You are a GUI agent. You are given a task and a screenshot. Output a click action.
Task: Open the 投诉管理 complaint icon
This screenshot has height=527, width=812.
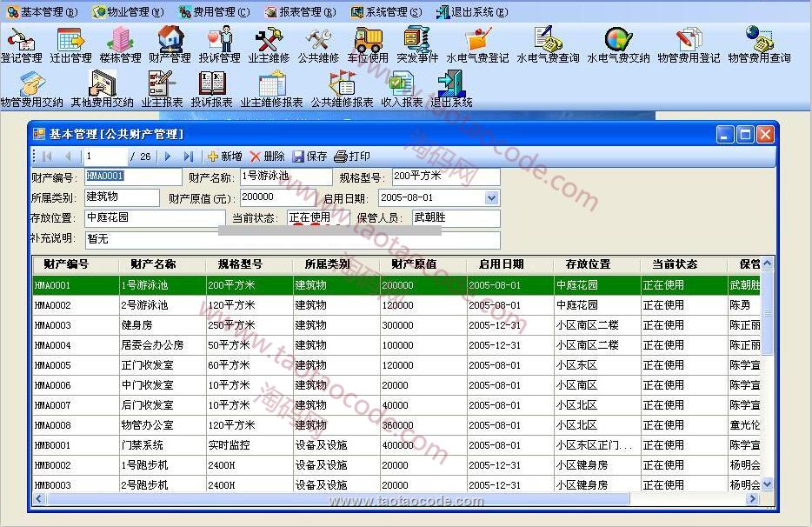219,41
